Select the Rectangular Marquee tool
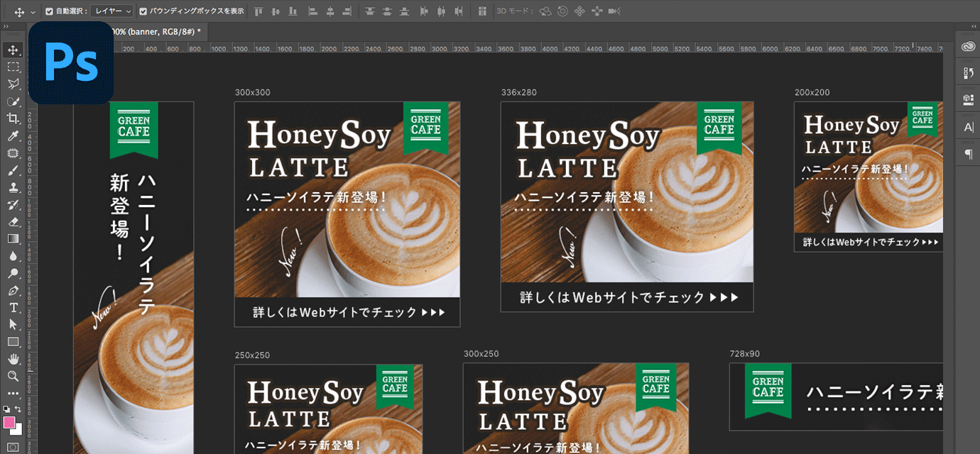 point(13,67)
